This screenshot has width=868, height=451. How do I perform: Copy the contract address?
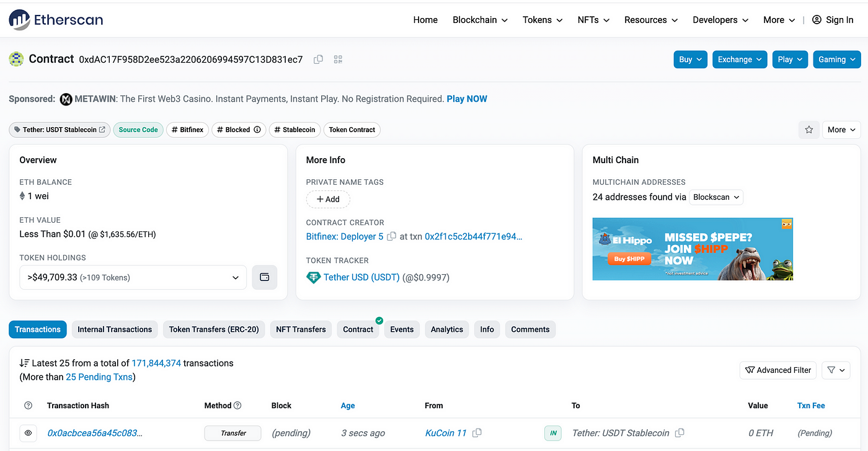coord(318,60)
